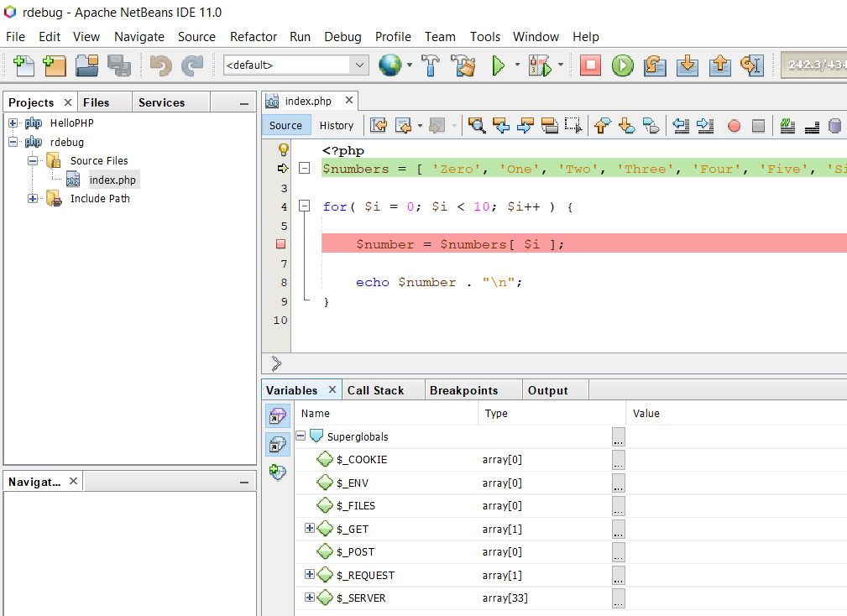
Task: Click the Redo arrow icon
Action: coord(192,65)
